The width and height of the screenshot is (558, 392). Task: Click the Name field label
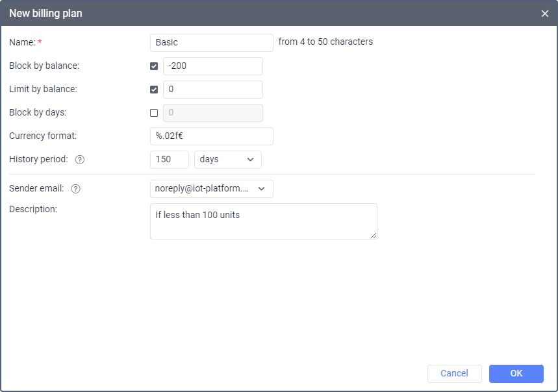[22, 43]
